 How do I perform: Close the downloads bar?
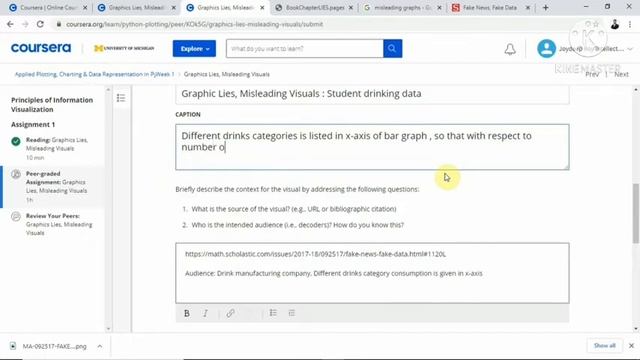[x=631, y=346]
